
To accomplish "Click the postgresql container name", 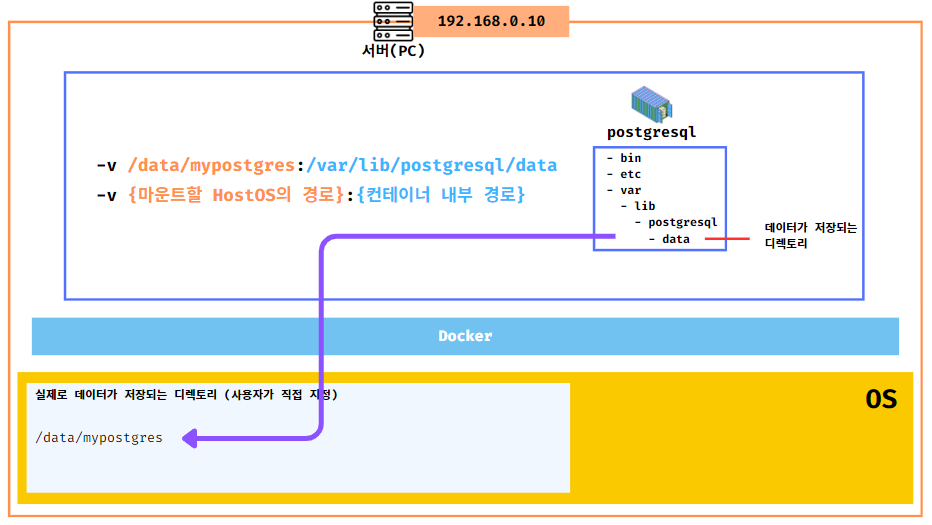I will 651,132.
